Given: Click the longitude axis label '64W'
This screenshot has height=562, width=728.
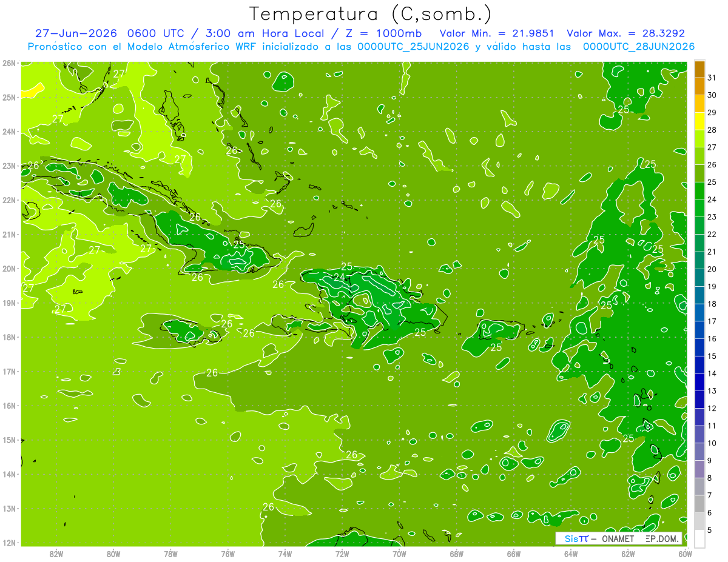Looking at the screenshot, I should 570,553.
